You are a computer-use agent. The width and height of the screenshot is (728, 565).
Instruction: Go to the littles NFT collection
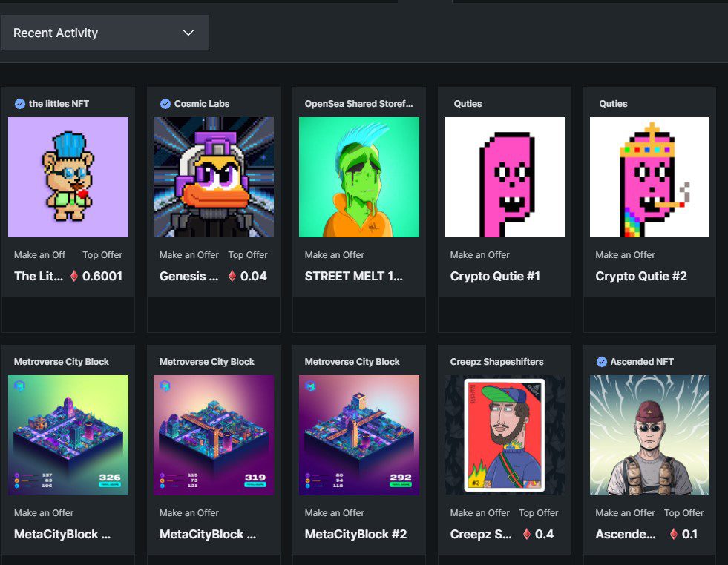(x=59, y=104)
